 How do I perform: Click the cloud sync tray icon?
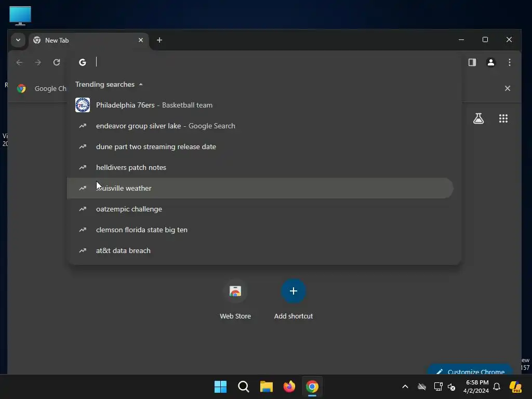coord(422,387)
